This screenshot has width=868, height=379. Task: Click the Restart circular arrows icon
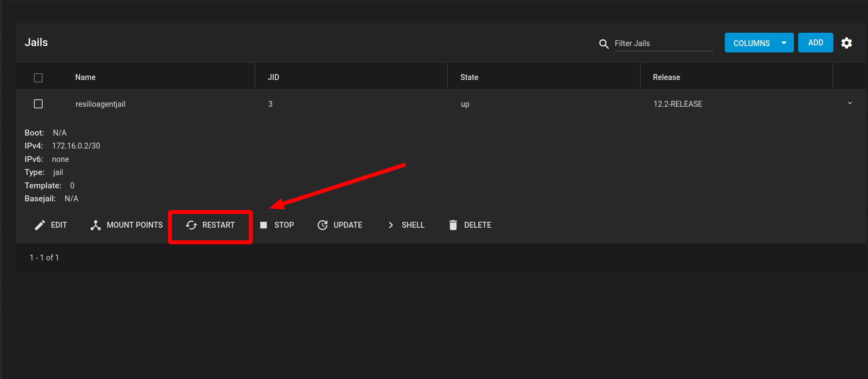point(191,225)
